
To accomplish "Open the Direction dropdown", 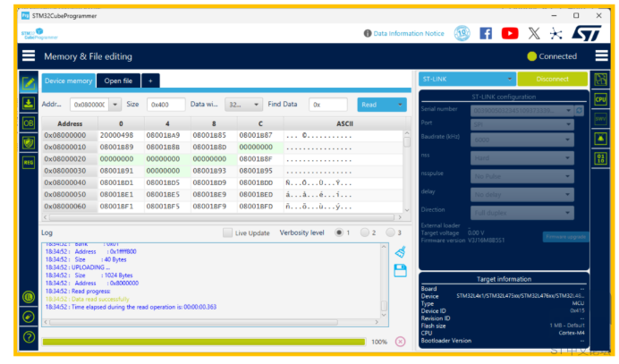I will 521,213.
